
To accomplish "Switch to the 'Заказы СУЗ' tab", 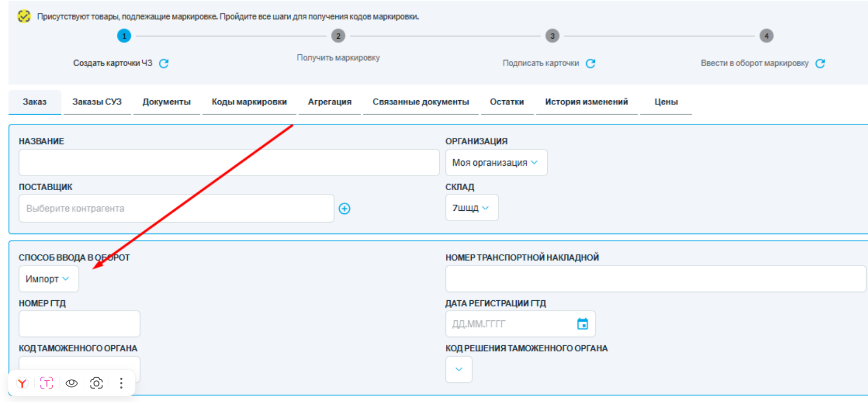I will click(97, 102).
